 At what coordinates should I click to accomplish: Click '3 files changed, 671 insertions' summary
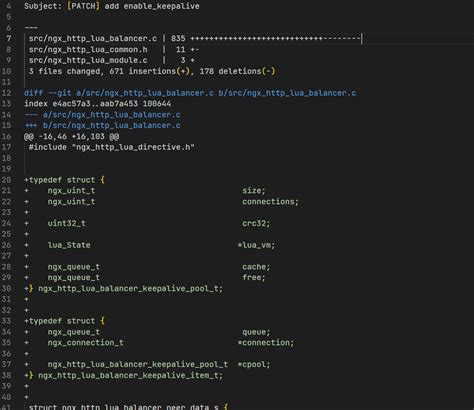tap(152, 71)
